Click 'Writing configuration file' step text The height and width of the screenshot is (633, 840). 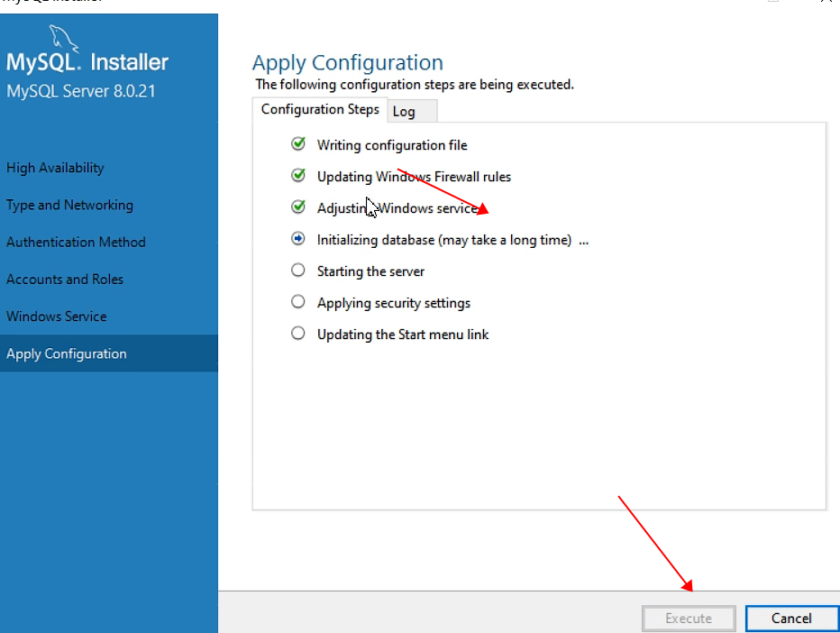tap(392, 145)
